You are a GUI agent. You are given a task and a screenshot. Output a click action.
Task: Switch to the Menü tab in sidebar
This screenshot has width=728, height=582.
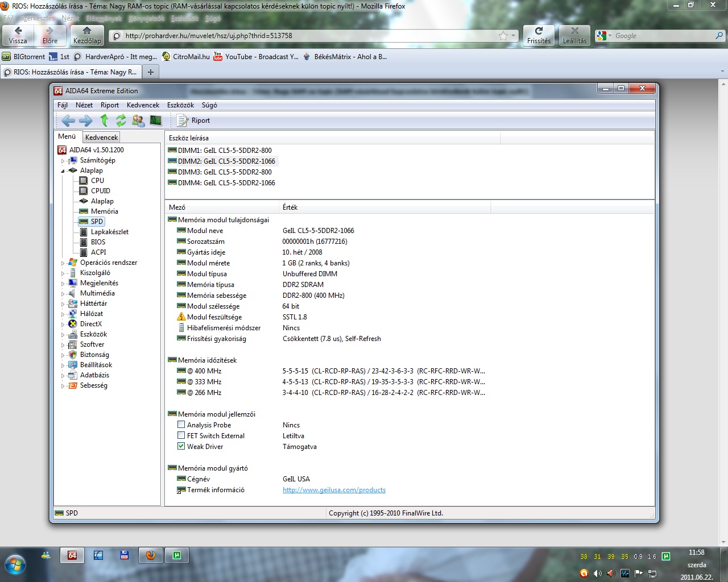point(67,136)
